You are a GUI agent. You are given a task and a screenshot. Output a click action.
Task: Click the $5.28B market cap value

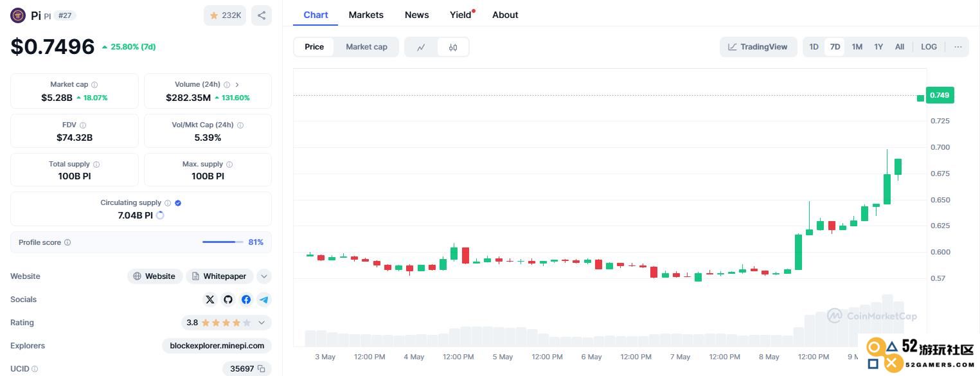(x=57, y=98)
